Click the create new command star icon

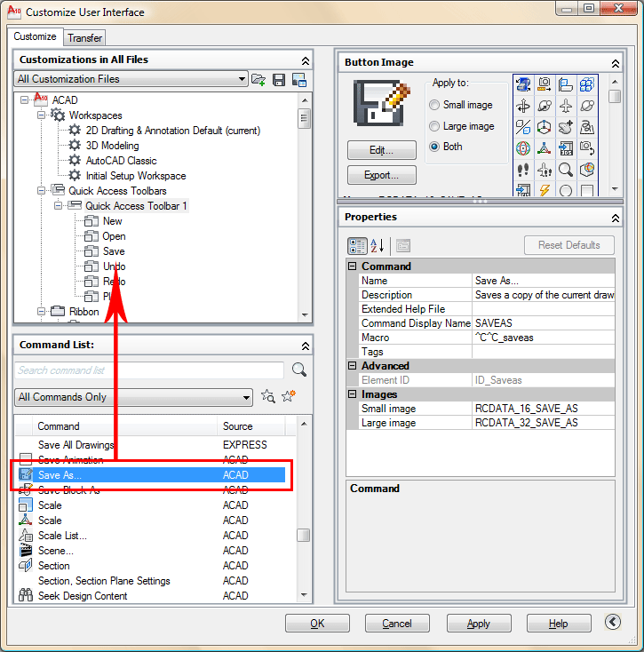pos(289,396)
